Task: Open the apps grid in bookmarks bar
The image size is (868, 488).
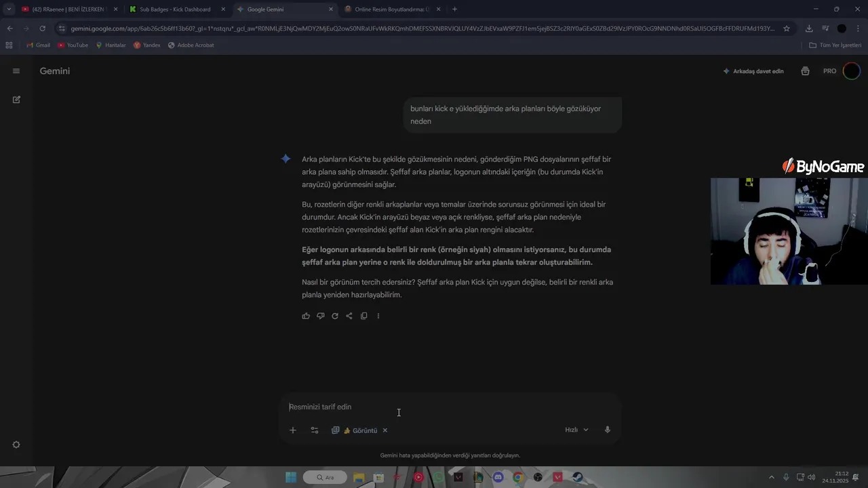Action: pyautogui.click(x=9, y=45)
